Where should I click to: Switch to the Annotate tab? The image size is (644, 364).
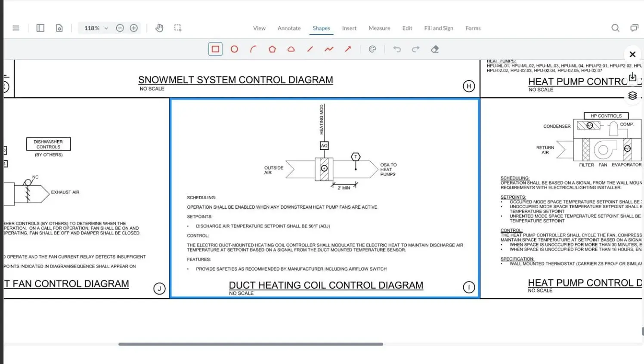point(289,28)
